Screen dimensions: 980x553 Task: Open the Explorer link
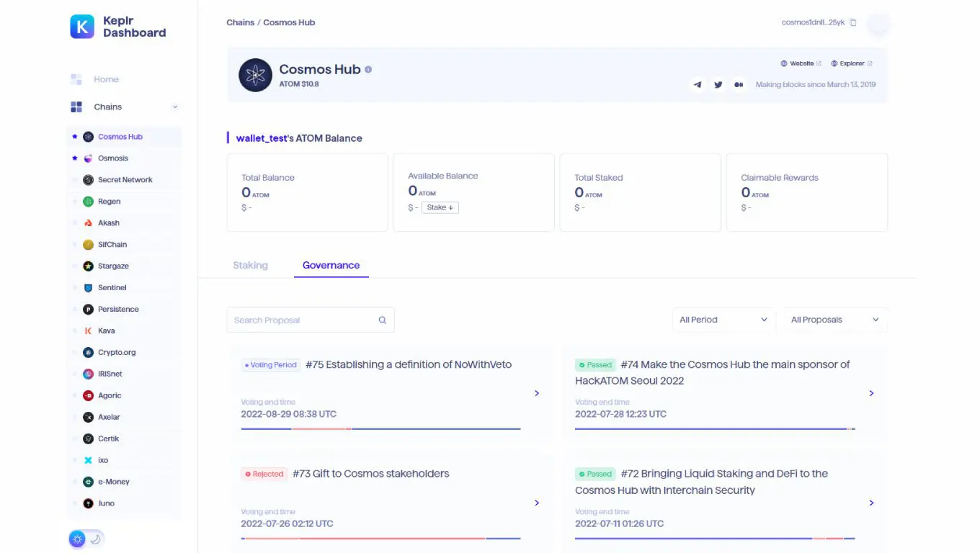click(852, 63)
